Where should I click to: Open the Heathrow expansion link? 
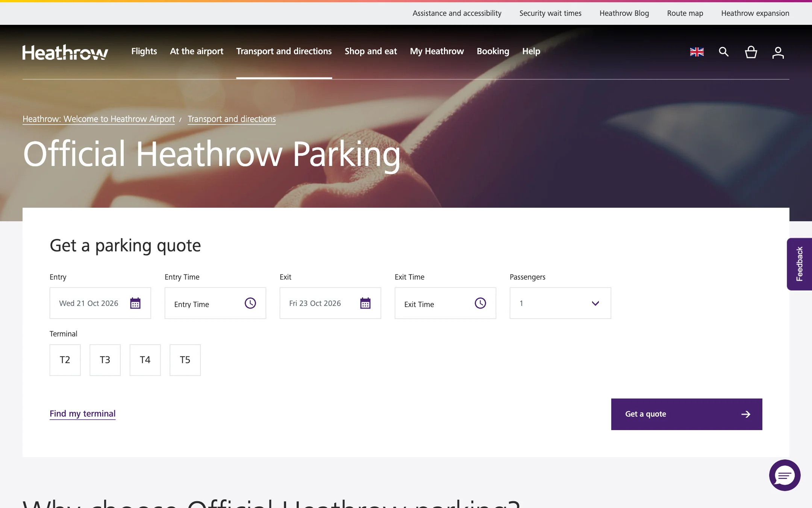(x=755, y=13)
